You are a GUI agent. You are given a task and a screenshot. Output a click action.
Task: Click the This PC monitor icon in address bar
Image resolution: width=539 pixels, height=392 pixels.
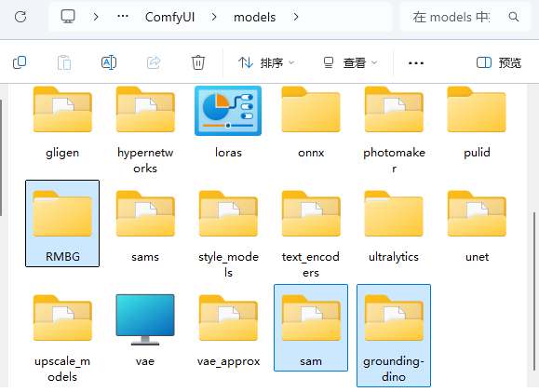click(x=68, y=17)
